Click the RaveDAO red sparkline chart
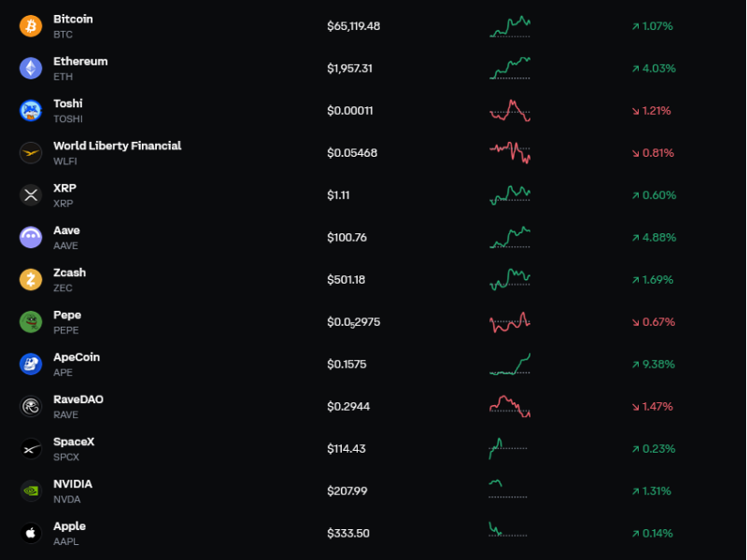 click(x=510, y=406)
